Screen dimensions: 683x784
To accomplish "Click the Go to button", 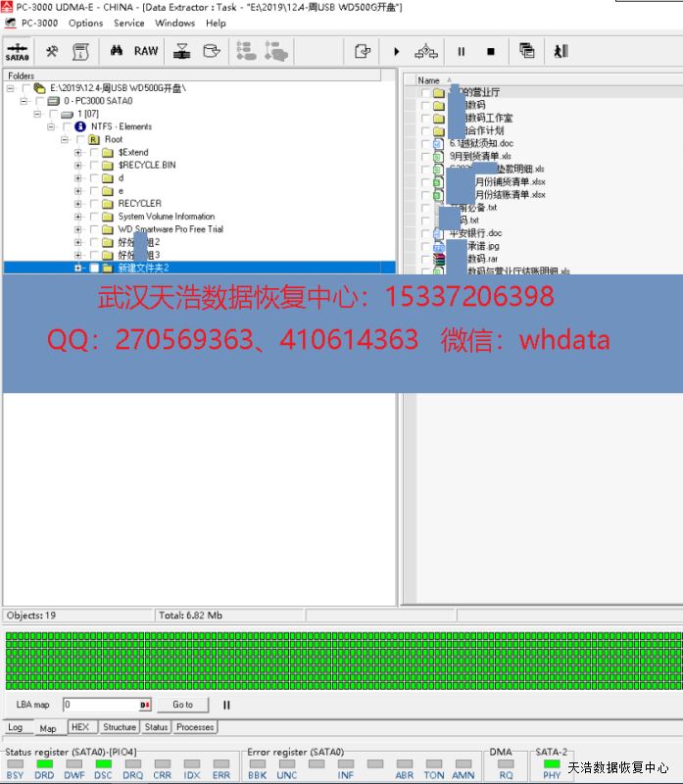I will pyautogui.click(x=182, y=705).
